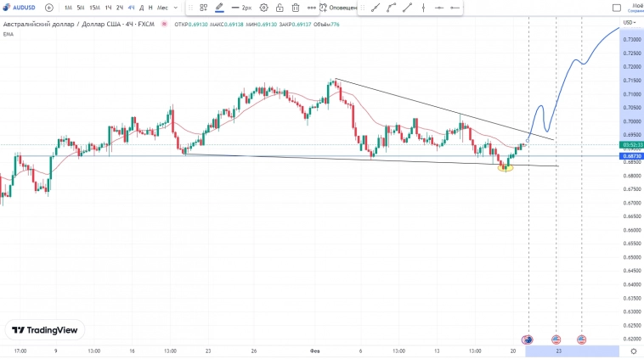Switch to the Мес monthly timeframe
Viewport: 644px width, 359px height.
pyautogui.click(x=162, y=8)
